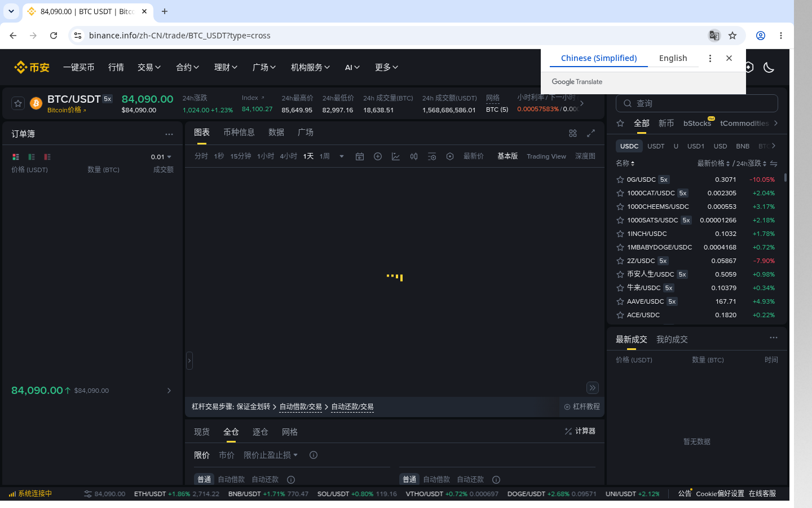Expand the chart to fullscreen

(x=591, y=133)
